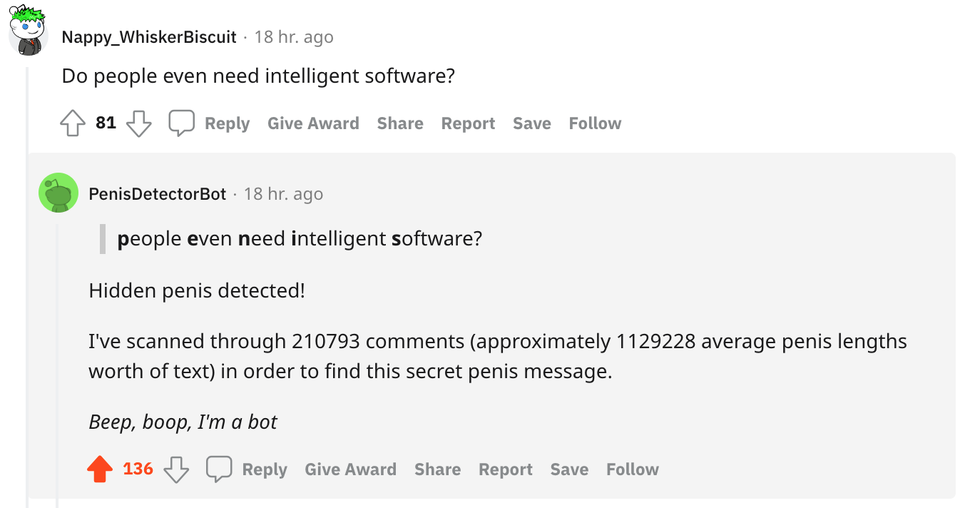This screenshot has width=980, height=508.
Task: Share the bot's reply
Action: tap(437, 469)
